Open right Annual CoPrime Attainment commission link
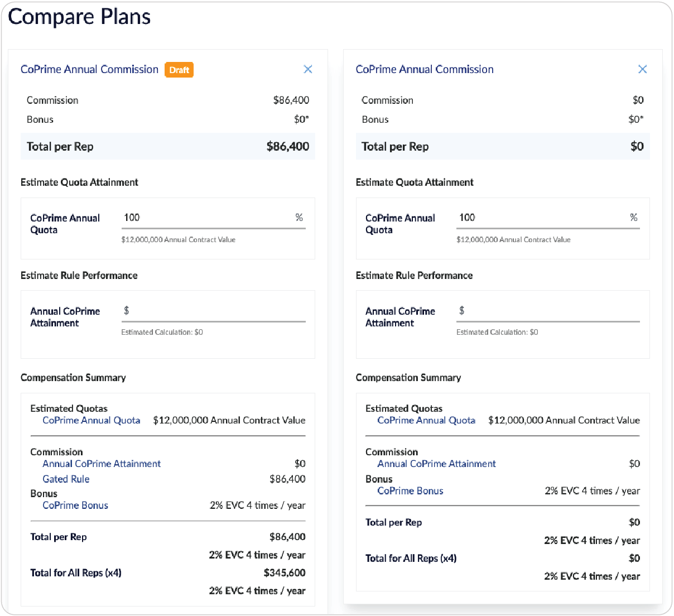The image size is (674, 616). click(x=436, y=464)
